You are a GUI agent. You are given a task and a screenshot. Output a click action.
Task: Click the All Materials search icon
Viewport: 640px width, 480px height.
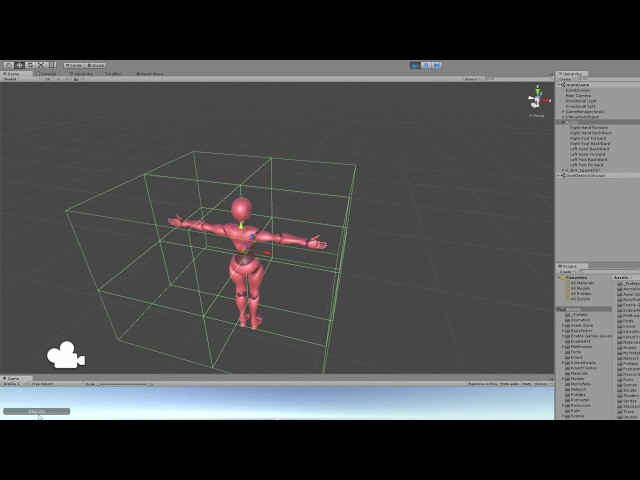[567, 283]
